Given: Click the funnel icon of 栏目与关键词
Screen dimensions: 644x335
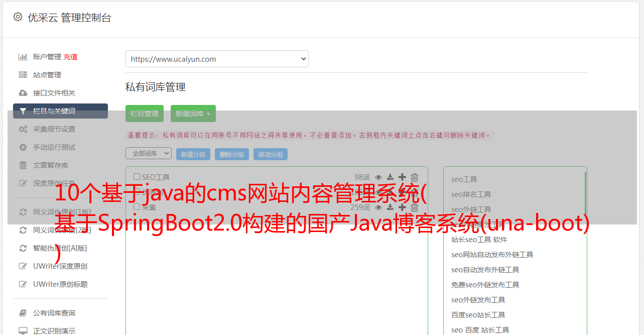Looking at the screenshot, I should click(23, 111).
